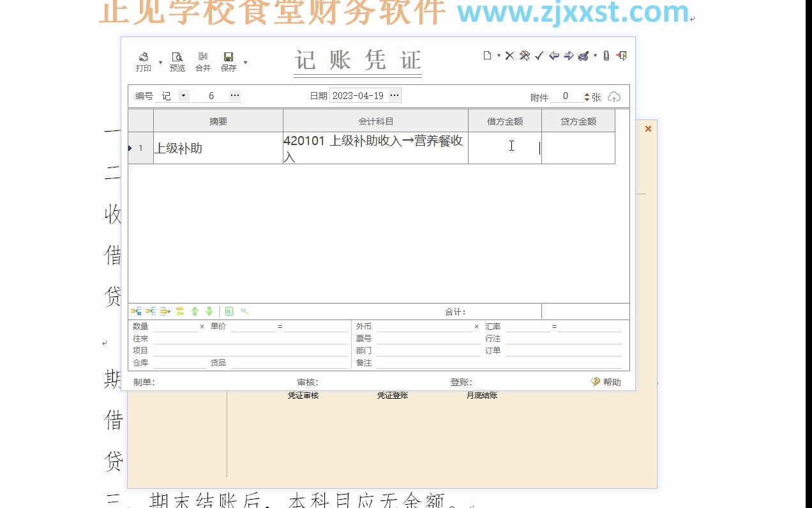Open the 编号 voucher type dropdown
This screenshot has height=508, width=812.
[183, 95]
